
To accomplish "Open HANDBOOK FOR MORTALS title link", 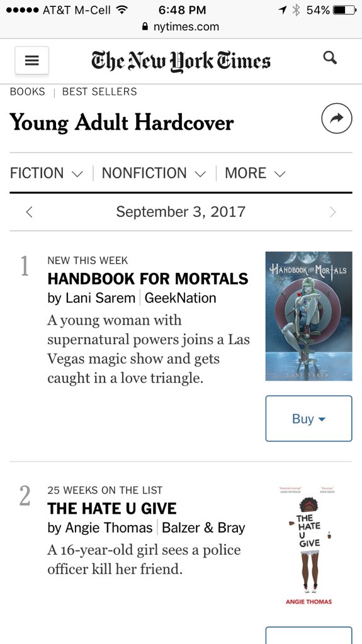I will [148, 279].
